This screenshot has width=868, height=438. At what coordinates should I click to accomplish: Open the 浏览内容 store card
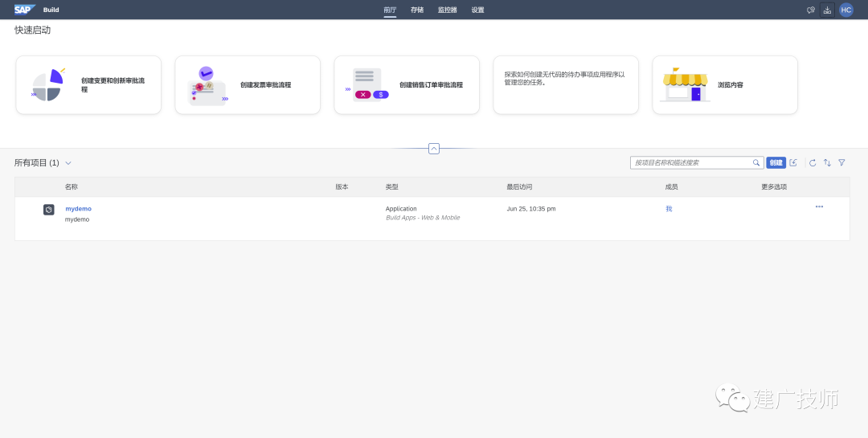click(725, 84)
